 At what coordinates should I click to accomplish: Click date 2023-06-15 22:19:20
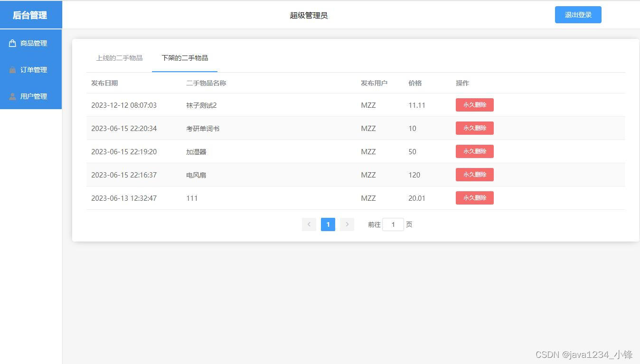point(124,152)
